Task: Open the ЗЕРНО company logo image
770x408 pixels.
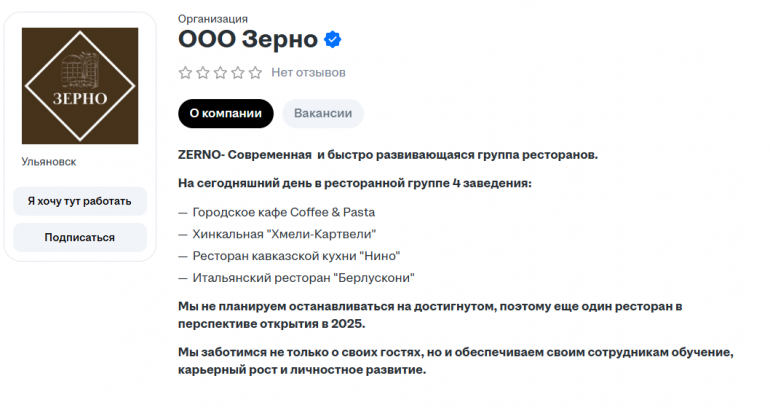Action: (x=80, y=86)
